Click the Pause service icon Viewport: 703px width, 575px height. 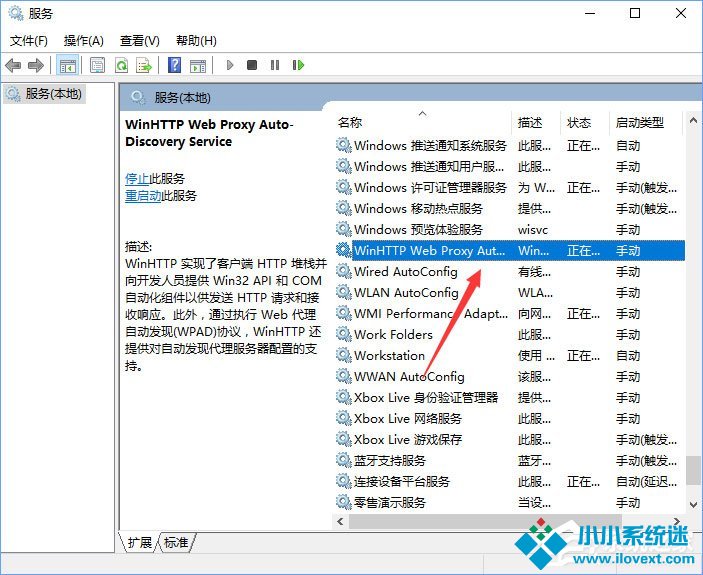tap(275, 65)
